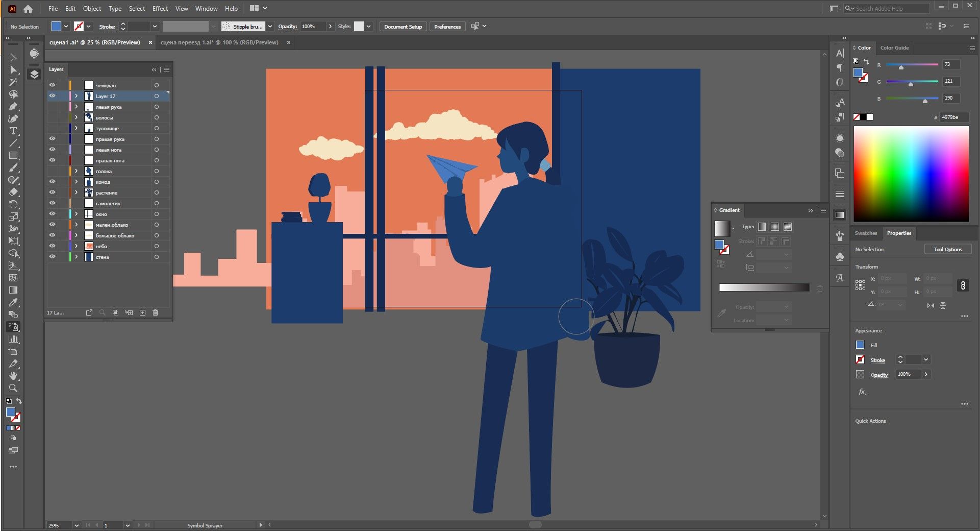Screen dimensions: 980x531
Task: Select the Hand tool
Action: [x=13, y=376]
